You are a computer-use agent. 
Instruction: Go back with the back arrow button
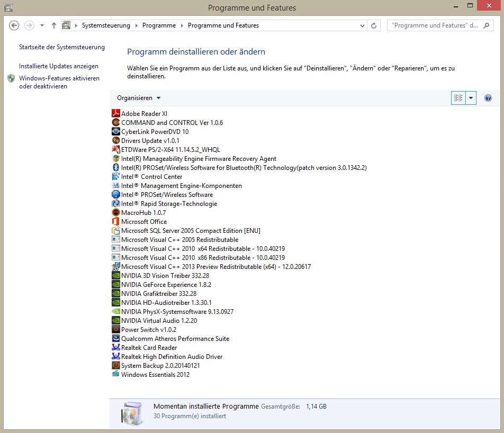click(14, 25)
